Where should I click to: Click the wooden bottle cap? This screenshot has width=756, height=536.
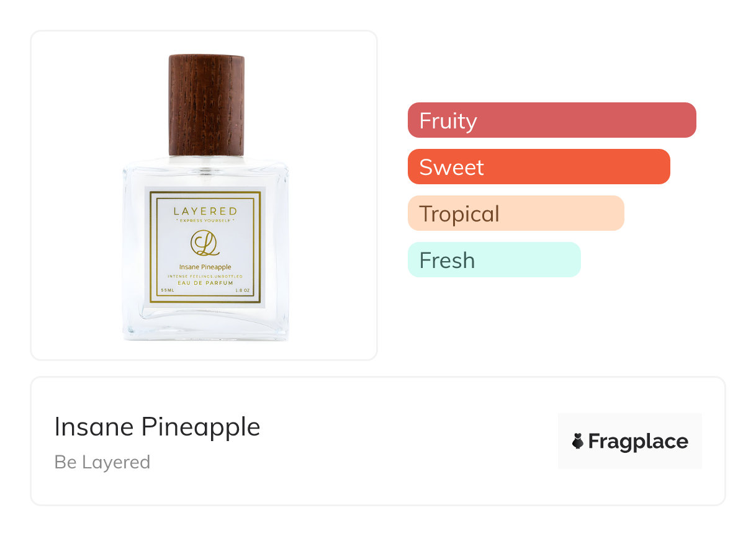tap(207, 104)
